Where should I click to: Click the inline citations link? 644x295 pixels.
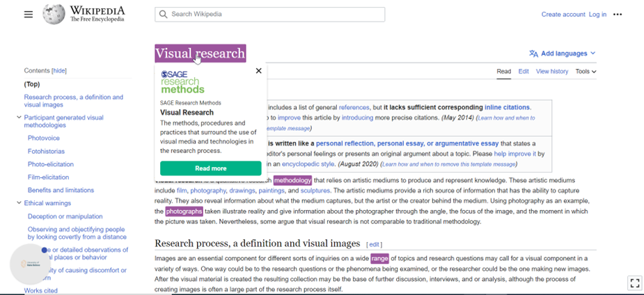[x=507, y=108]
